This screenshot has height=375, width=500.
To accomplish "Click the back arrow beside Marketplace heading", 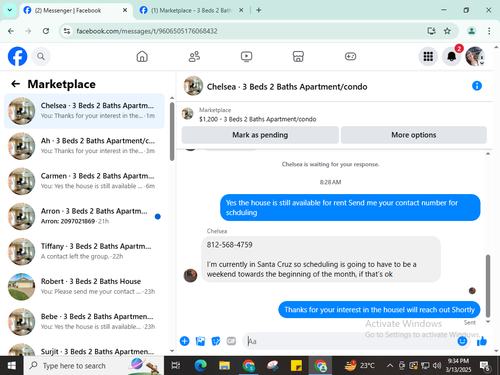I will pos(16,84).
